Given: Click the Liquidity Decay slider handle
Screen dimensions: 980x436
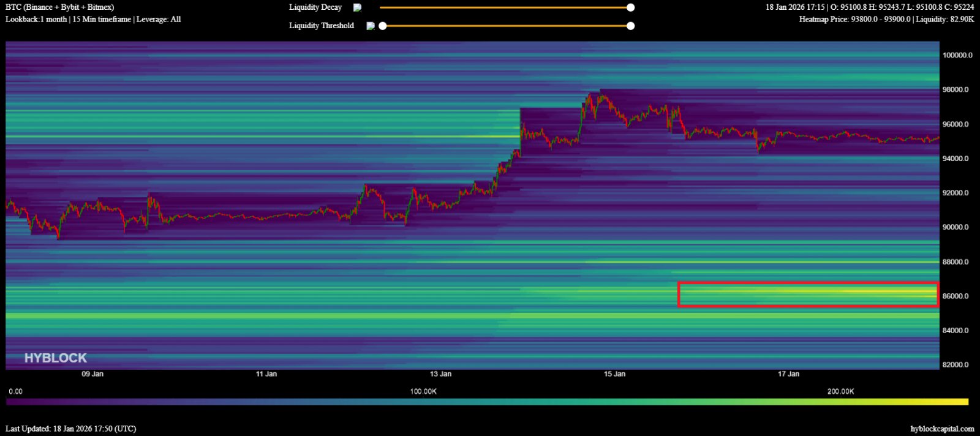Looking at the screenshot, I should coord(630,7).
